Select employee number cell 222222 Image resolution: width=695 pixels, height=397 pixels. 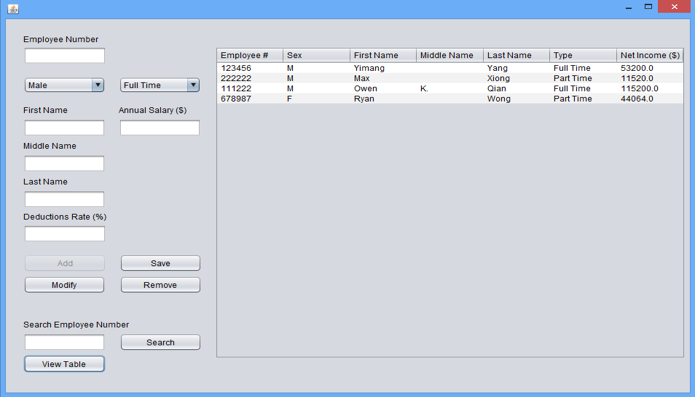click(x=250, y=78)
